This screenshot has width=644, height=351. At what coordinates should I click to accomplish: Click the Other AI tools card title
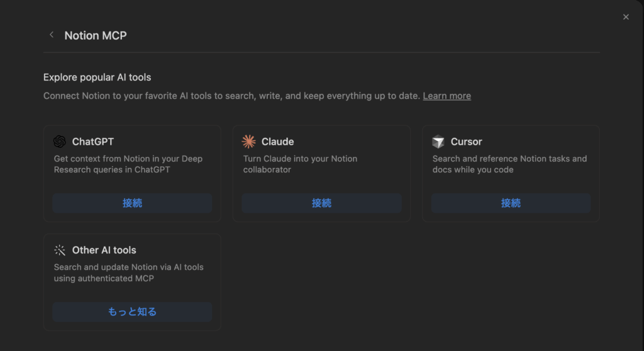(104, 250)
